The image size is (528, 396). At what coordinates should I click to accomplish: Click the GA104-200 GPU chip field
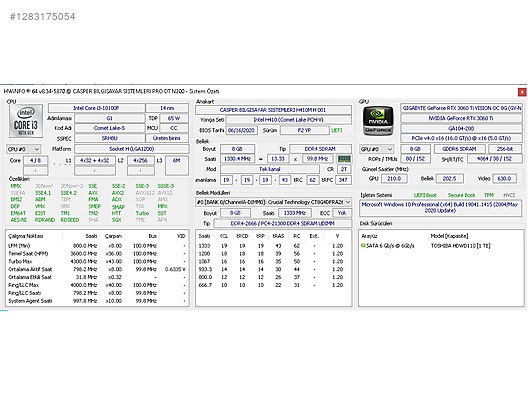pos(462,128)
